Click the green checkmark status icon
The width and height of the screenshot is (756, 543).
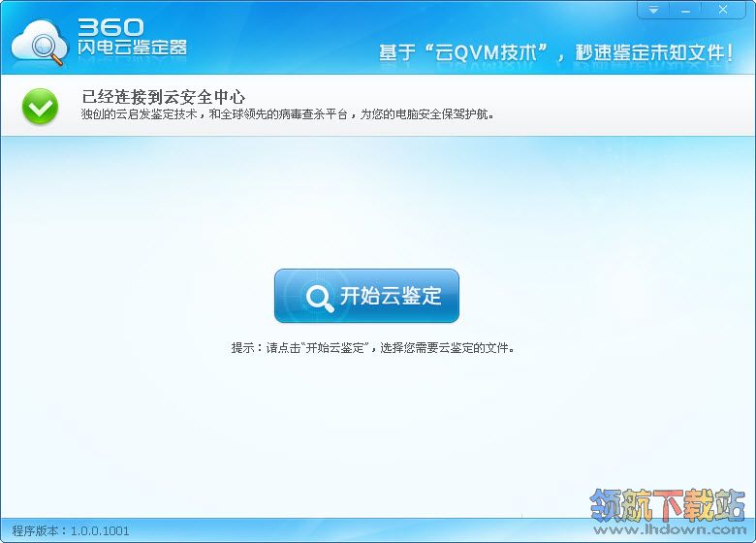pos(40,106)
